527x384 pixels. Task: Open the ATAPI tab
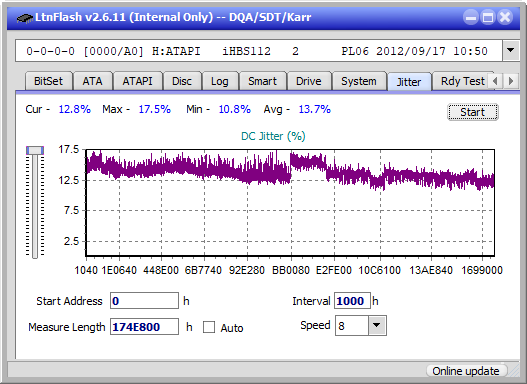tap(137, 81)
